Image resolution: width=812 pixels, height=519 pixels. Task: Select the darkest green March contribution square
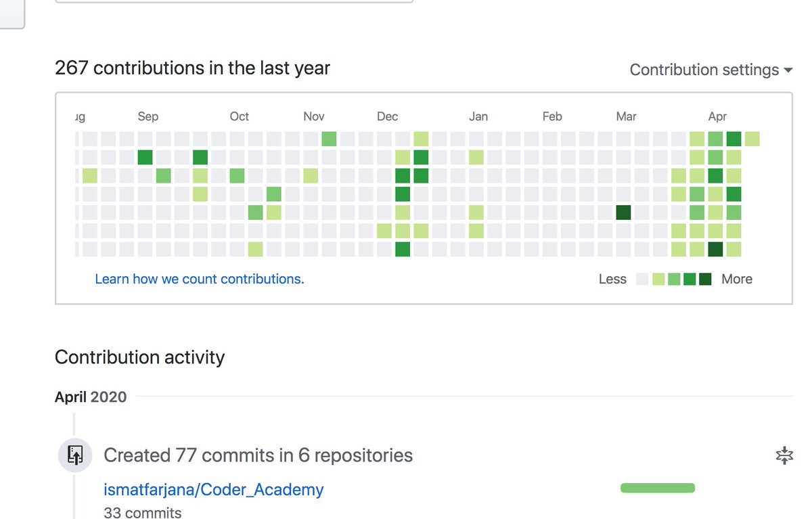(624, 212)
